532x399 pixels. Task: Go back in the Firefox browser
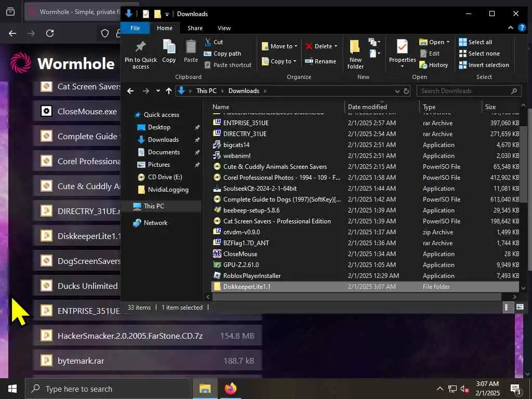coord(12,33)
